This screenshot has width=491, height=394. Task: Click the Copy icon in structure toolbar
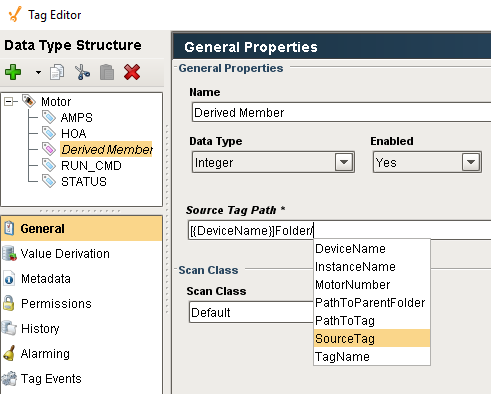tap(57, 72)
